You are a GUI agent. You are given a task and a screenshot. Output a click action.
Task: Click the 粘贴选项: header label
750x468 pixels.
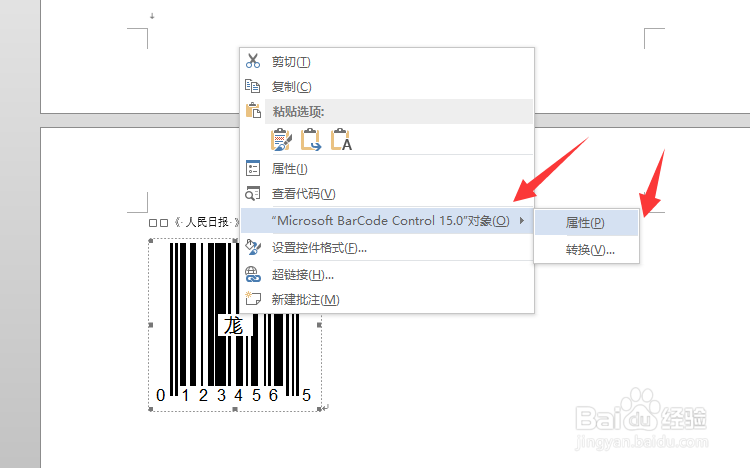(298, 112)
